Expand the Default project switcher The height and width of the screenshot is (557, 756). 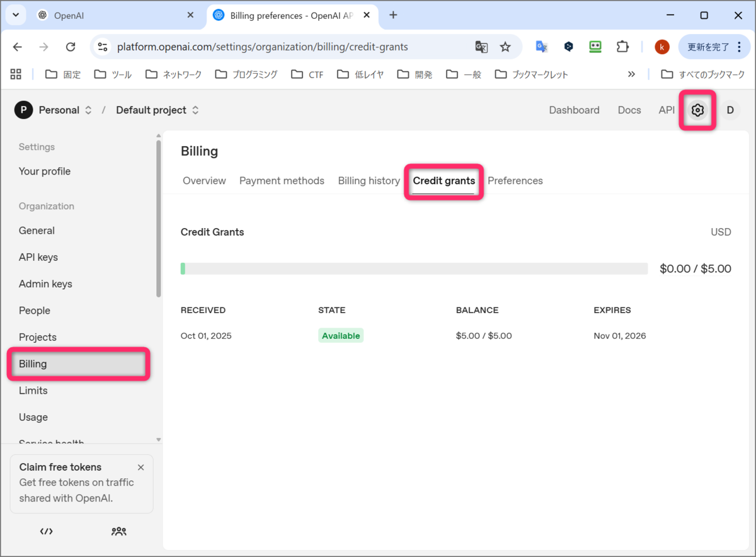[195, 110]
